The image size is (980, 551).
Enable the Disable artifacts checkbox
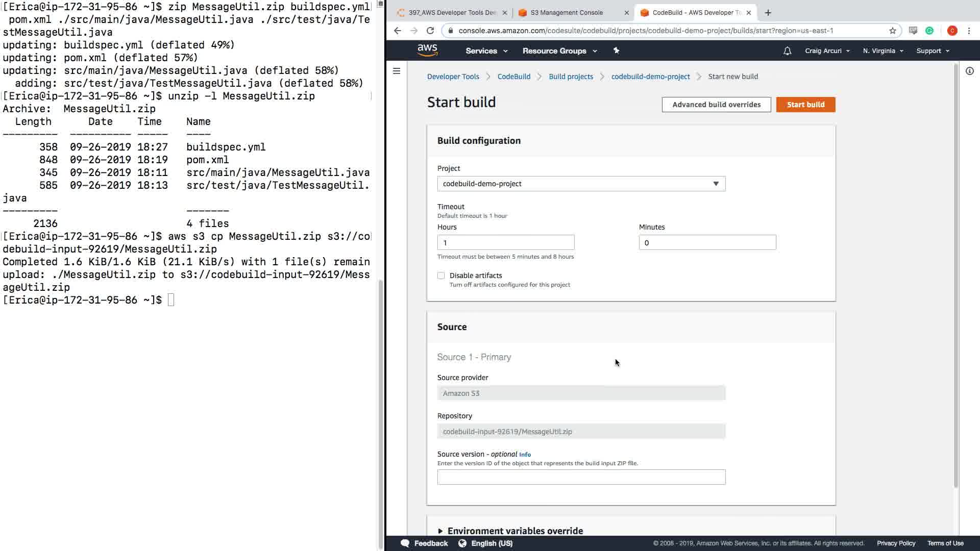(x=441, y=275)
